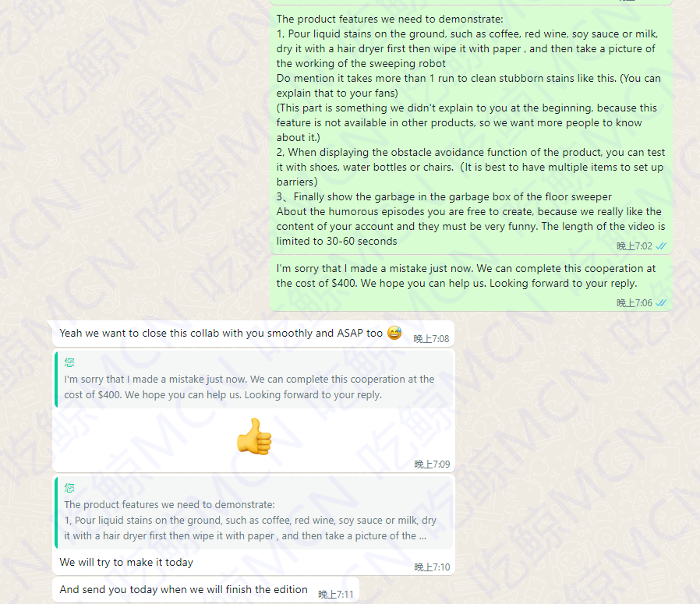The height and width of the screenshot is (604, 700).
Task: Open quoted 'product features we need to demonstrate' preview
Action: 254,513
